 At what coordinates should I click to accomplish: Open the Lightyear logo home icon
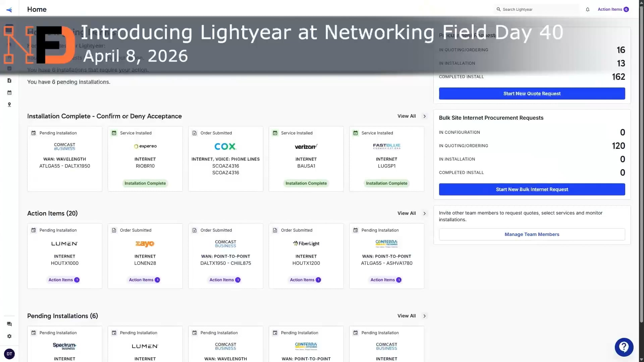click(x=9, y=10)
